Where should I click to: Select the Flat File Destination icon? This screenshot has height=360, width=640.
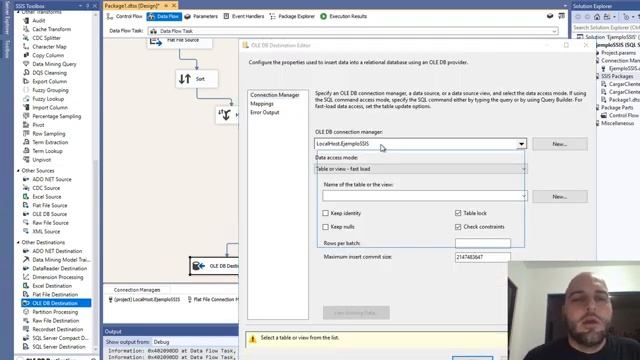(x=26, y=294)
